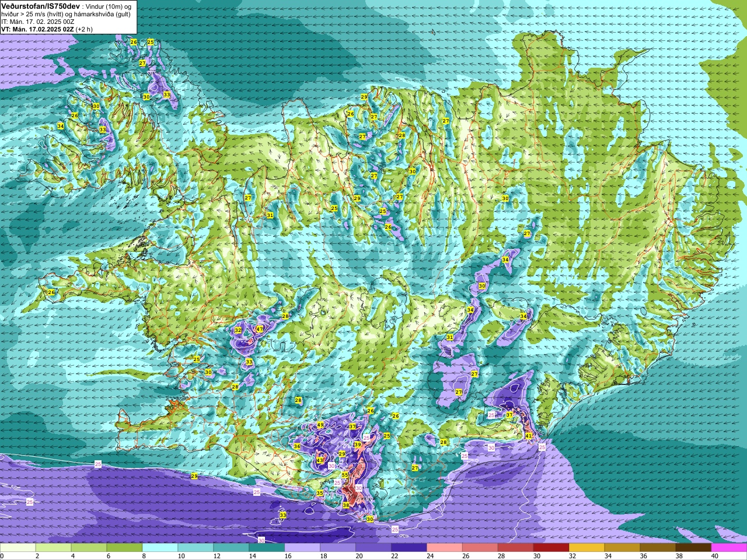Image resolution: width=747 pixels, height=560 pixels.
Task: Click the legend swatch for 4–6 m/s
Action: [x=89, y=548]
